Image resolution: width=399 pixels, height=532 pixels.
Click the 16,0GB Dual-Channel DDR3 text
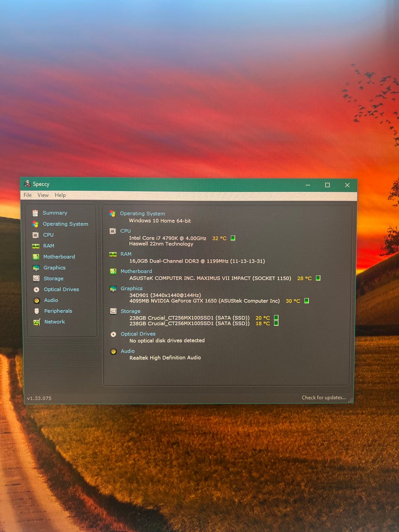[197, 261]
